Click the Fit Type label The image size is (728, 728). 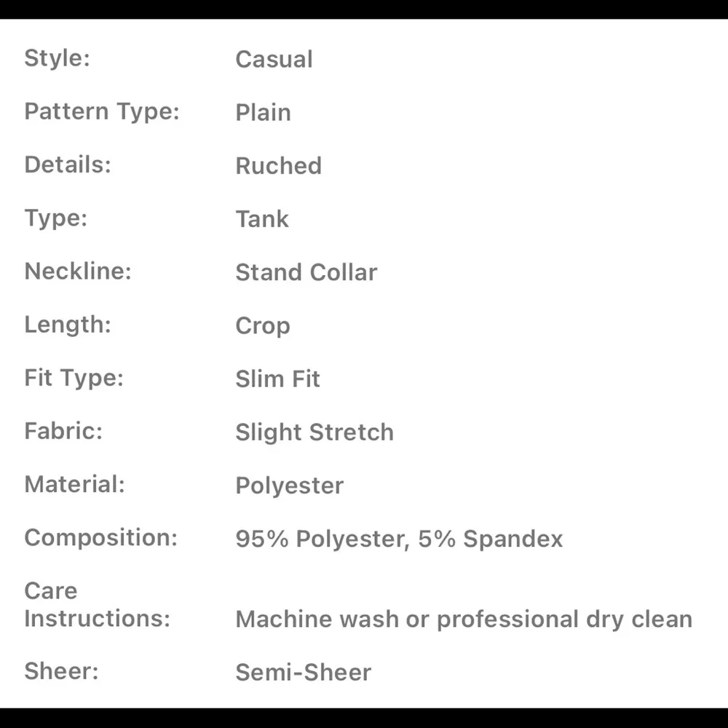coord(74,379)
